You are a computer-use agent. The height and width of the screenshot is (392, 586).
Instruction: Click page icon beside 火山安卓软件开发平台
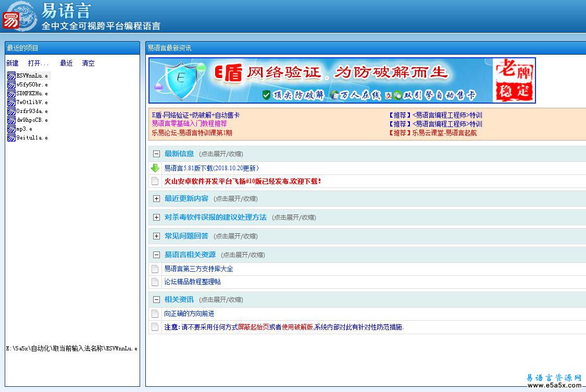click(x=155, y=182)
